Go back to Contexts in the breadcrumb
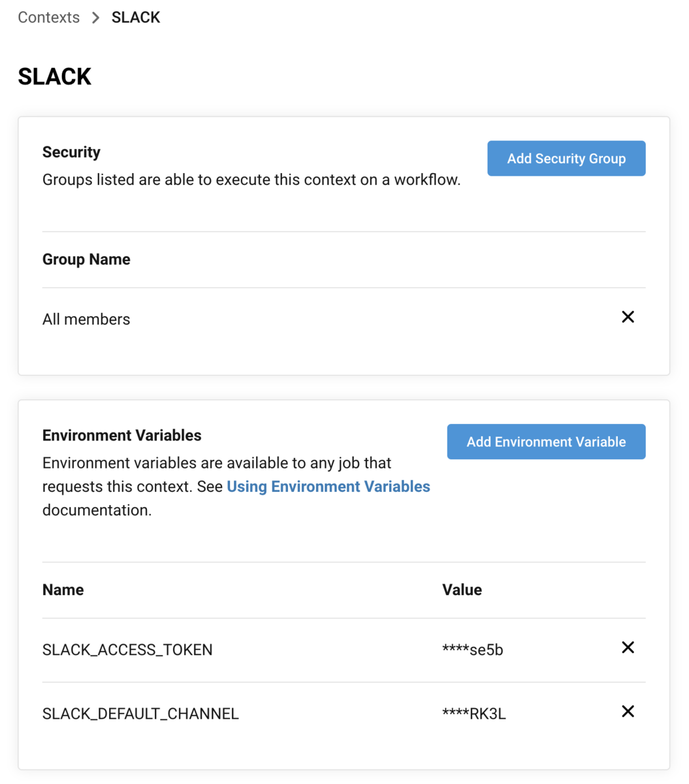The height and width of the screenshot is (784, 689). tap(49, 17)
